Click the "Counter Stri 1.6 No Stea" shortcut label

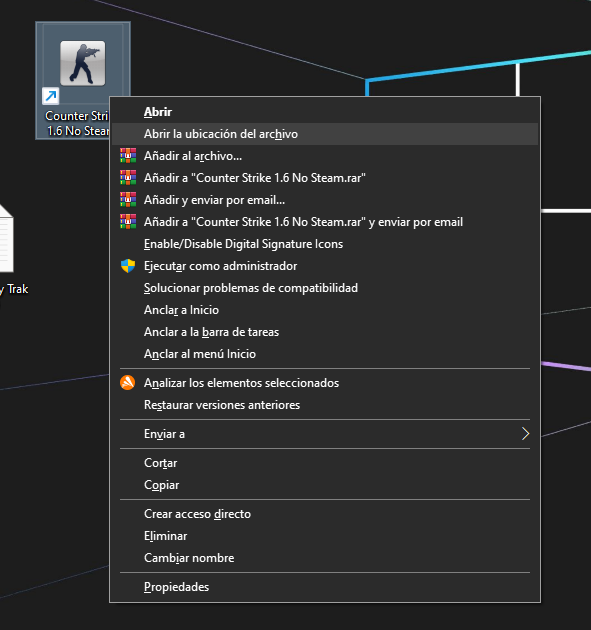pyautogui.click(x=77, y=123)
